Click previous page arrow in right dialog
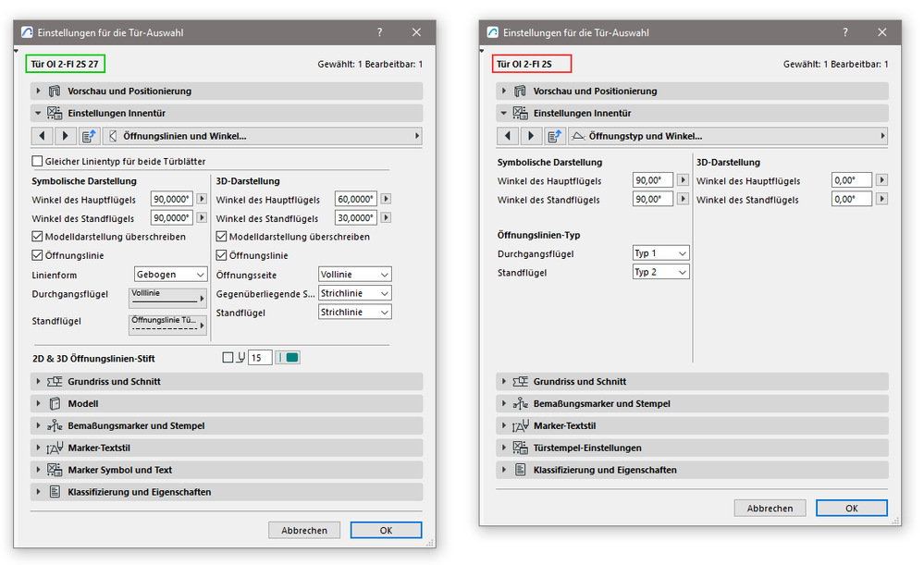This screenshot has width=924, height=565. click(508, 136)
